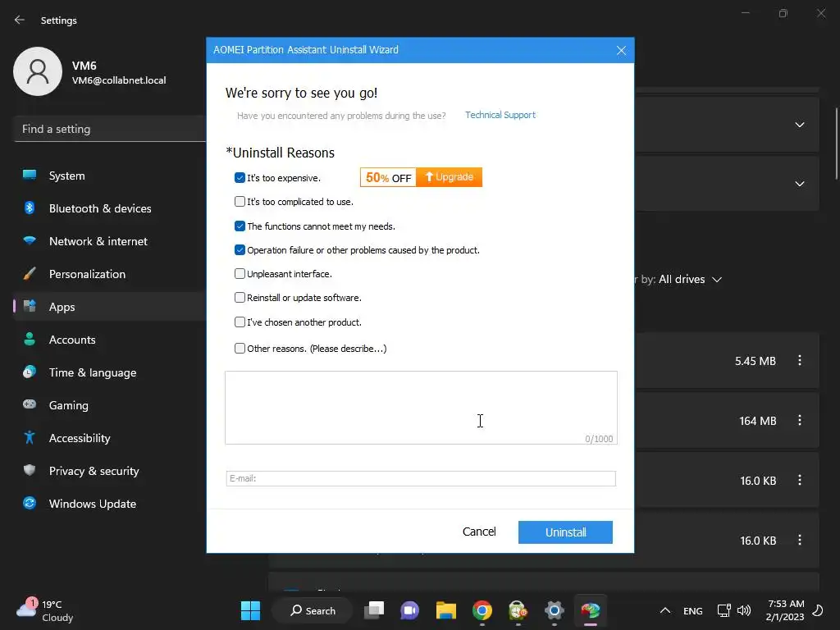The height and width of the screenshot is (630, 840).
Task: Launch File Explorer from the taskbar
Action: (445, 610)
